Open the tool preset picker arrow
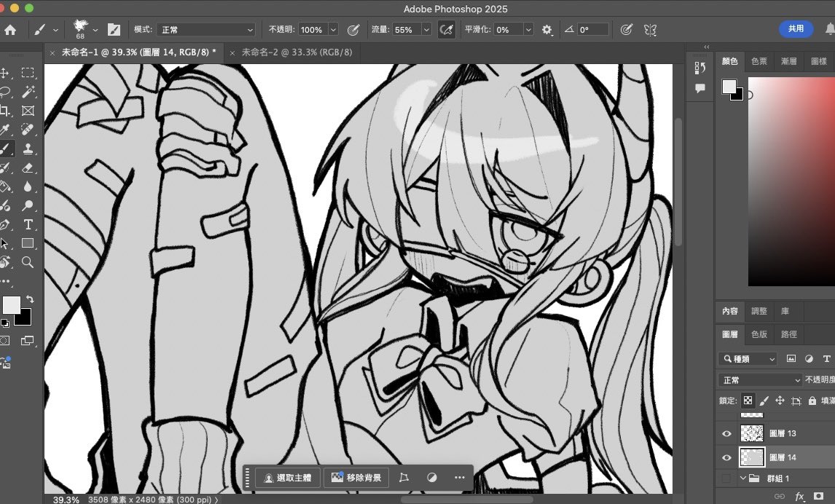835x504 pixels. (55, 31)
